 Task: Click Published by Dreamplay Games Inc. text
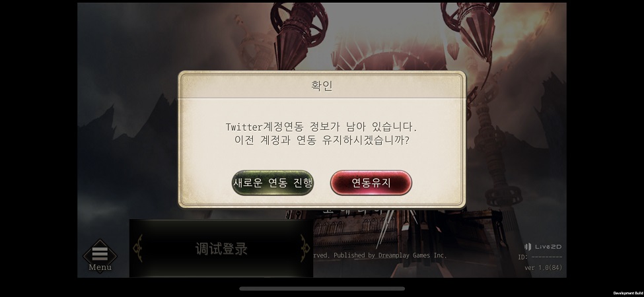coord(390,255)
